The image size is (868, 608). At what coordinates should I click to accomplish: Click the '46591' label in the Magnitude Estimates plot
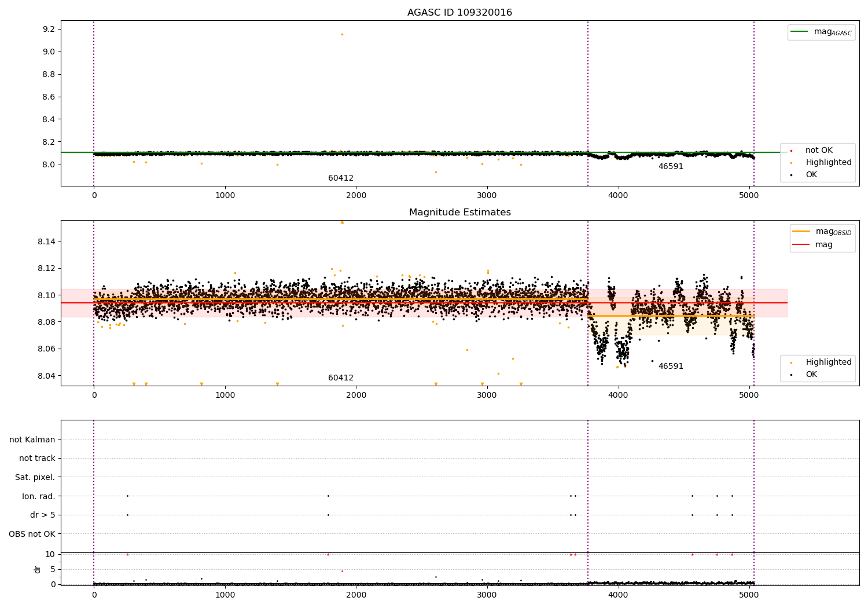point(671,367)
